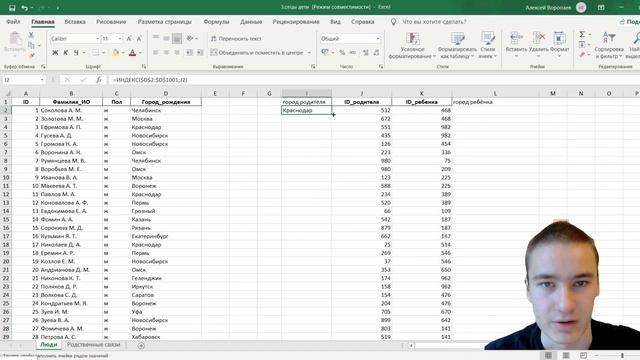Viewport: 640px width, 360px height.
Task: Save the workbook from quick access toolbar
Action: 12,8
